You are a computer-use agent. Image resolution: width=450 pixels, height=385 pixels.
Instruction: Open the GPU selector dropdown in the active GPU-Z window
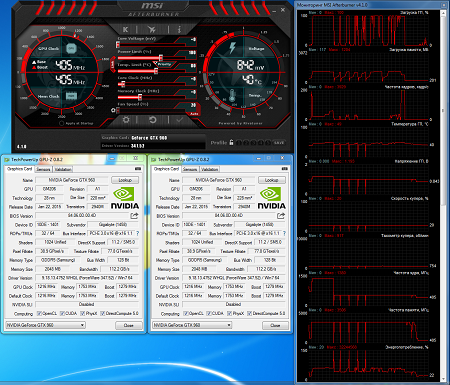(192, 325)
